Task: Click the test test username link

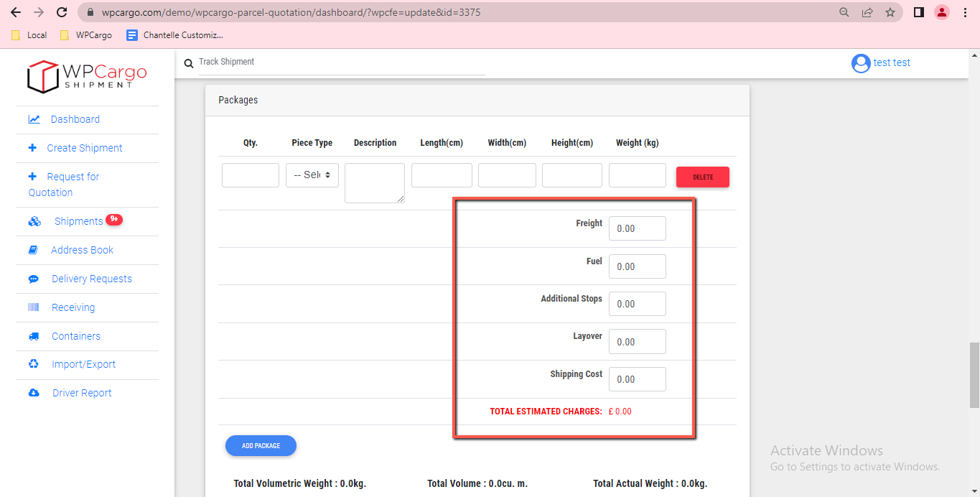Action: point(892,62)
